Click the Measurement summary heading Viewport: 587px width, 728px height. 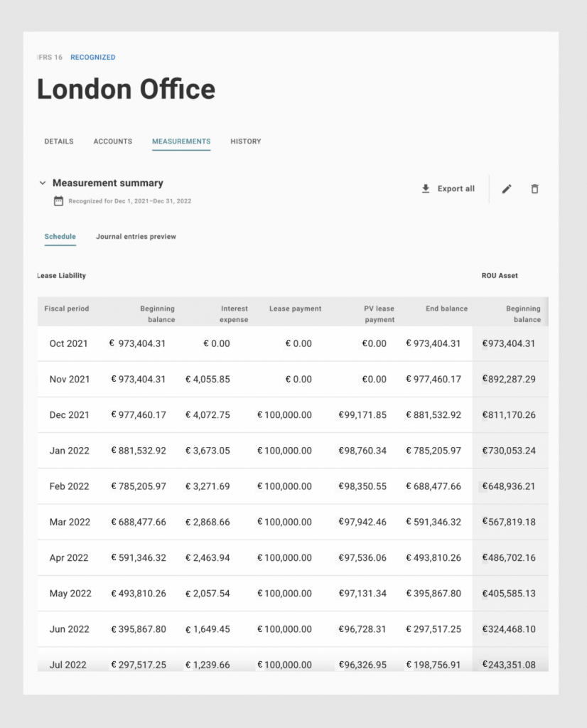pos(107,183)
